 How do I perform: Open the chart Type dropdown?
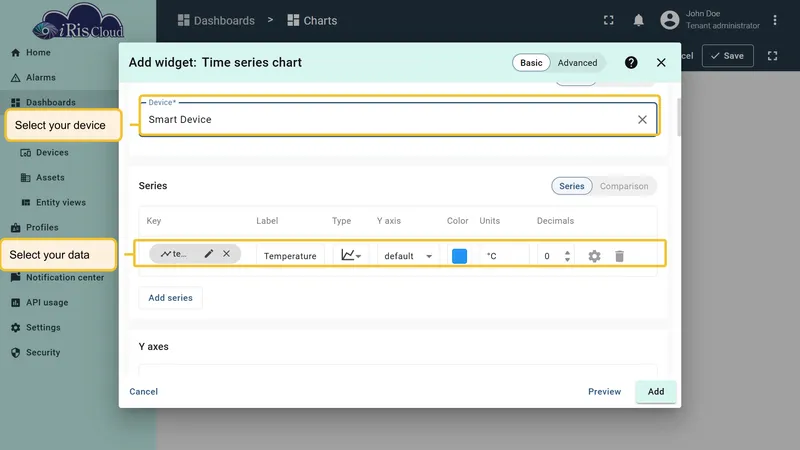coord(351,256)
